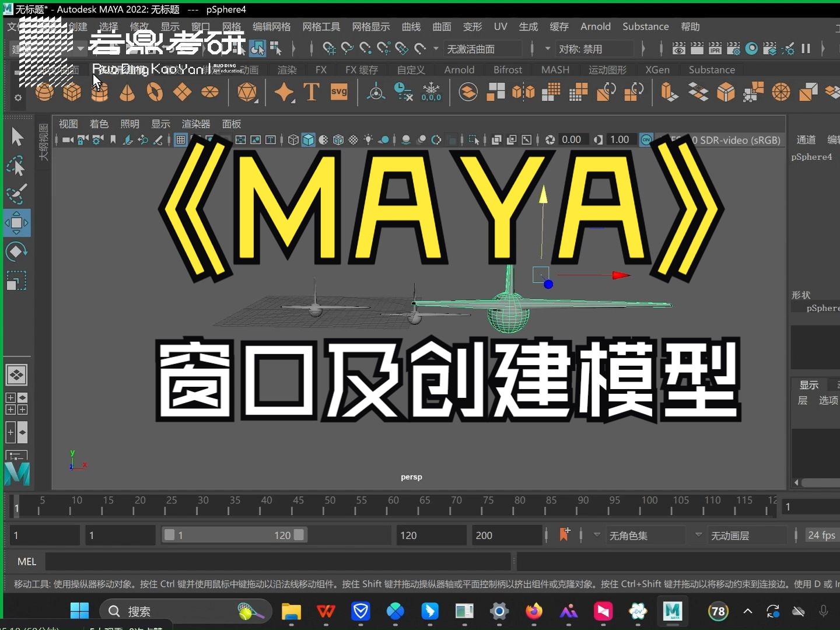Toggle shaded display mode in the panel toolbar
The image size is (840, 630).
coord(307,140)
